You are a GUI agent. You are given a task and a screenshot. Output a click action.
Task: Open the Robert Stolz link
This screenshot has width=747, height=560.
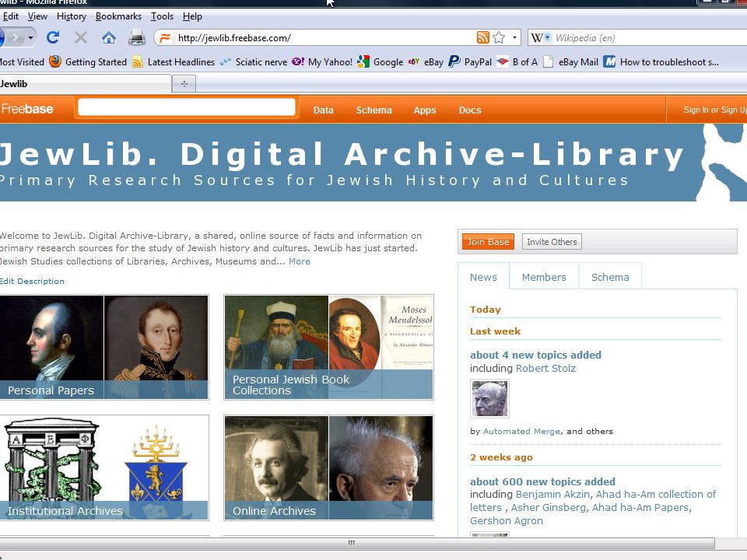[545, 368]
